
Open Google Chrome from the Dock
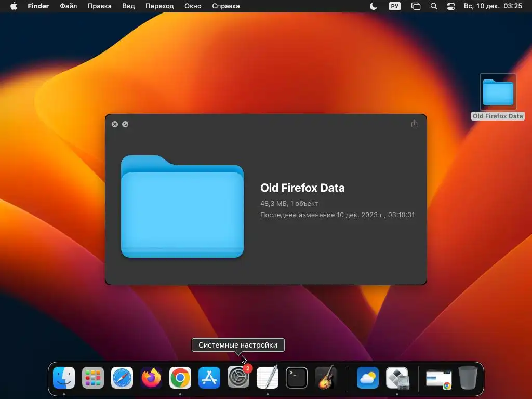click(x=180, y=378)
